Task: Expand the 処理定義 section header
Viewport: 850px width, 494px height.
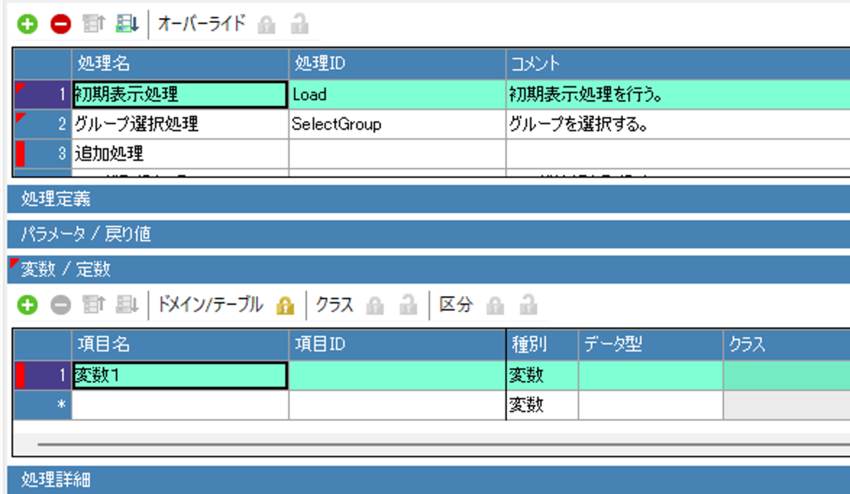Action: point(428,199)
